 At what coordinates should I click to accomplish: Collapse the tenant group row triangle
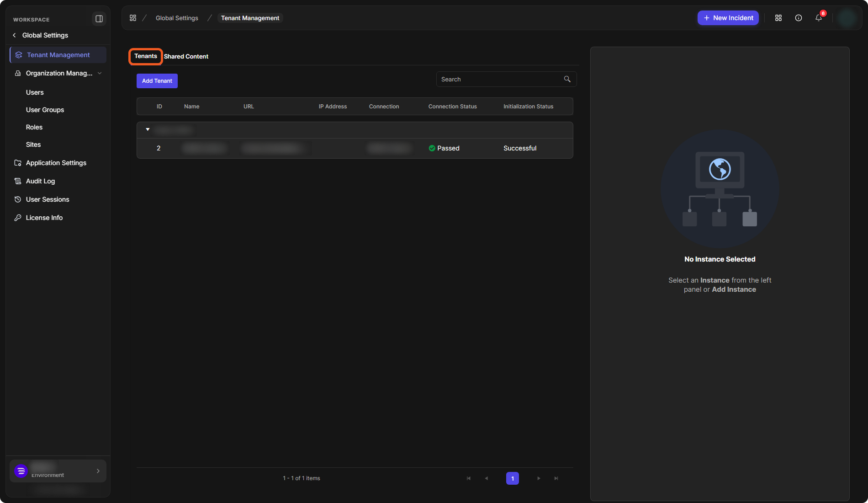[148, 130]
